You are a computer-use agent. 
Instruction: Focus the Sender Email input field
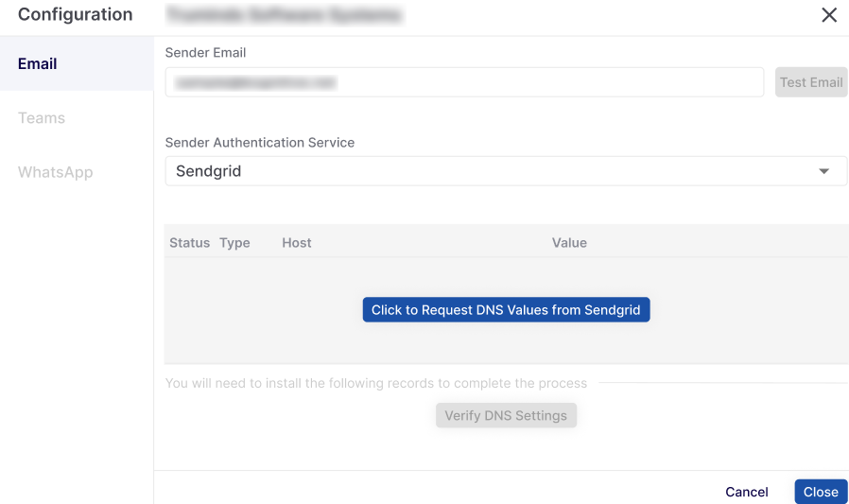pos(463,82)
